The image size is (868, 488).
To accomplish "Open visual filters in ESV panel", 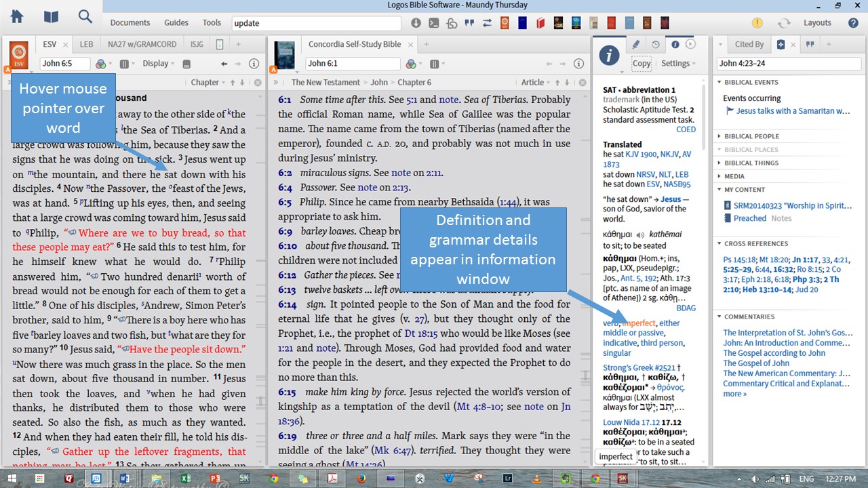I will pos(101,64).
